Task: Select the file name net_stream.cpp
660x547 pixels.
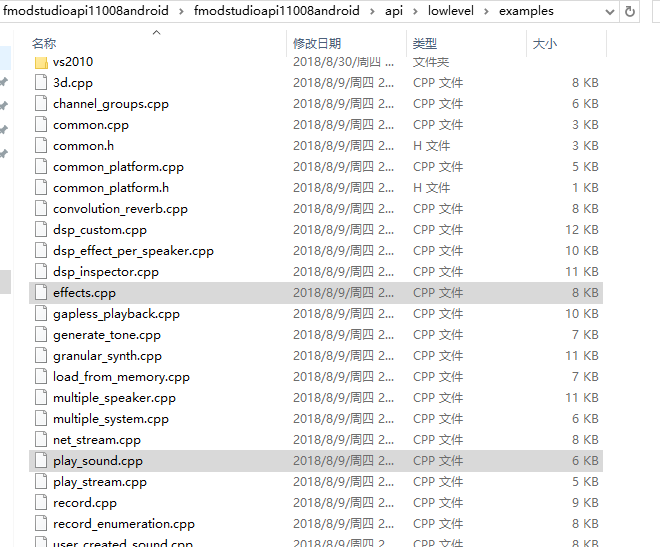Action: (97, 441)
